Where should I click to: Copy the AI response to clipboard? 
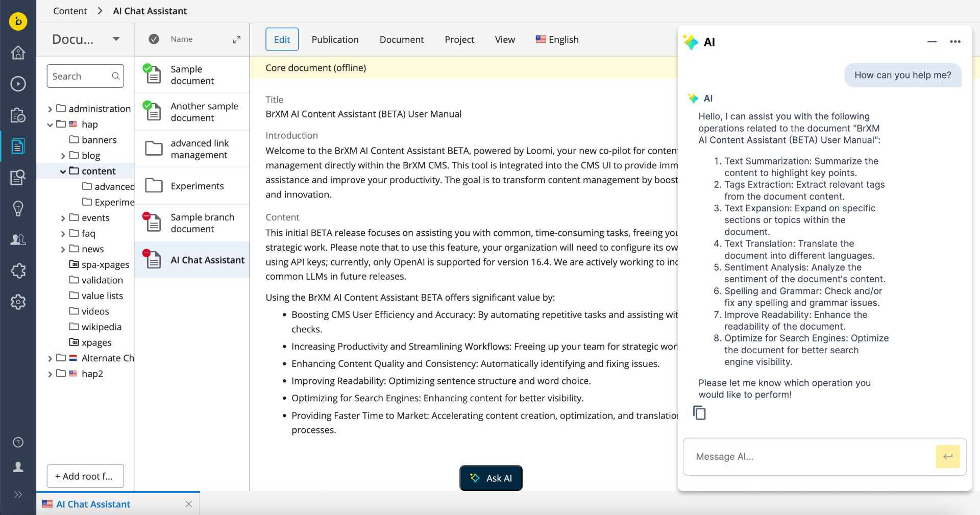click(x=700, y=412)
